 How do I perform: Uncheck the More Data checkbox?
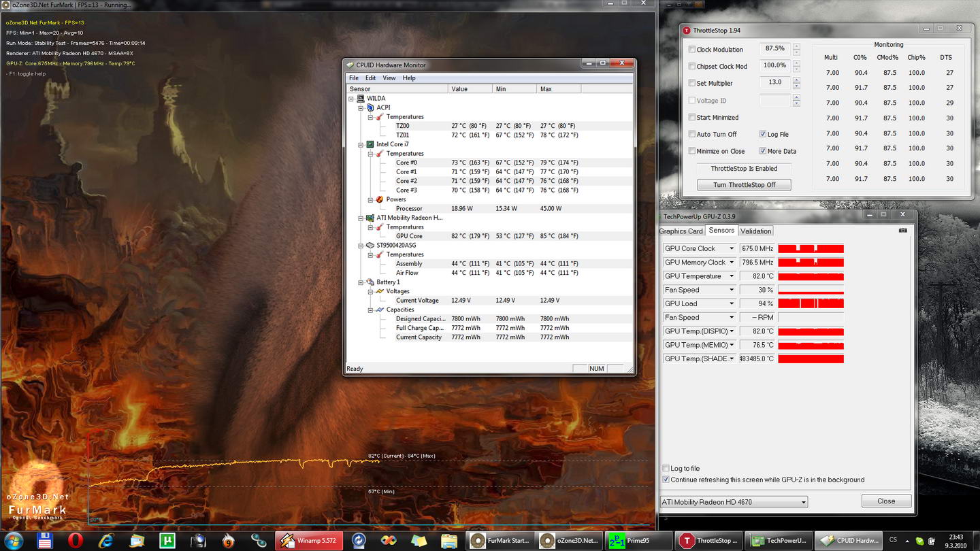(x=763, y=152)
